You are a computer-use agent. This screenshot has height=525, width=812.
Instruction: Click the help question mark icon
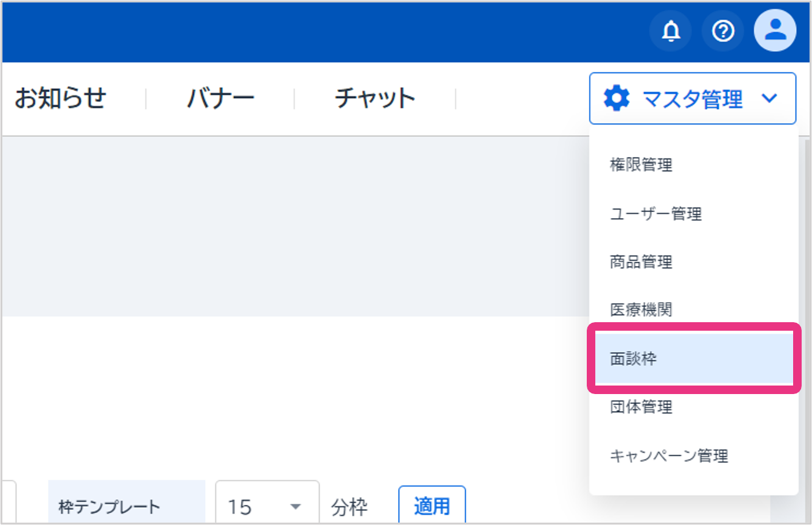click(x=723, y=30)
